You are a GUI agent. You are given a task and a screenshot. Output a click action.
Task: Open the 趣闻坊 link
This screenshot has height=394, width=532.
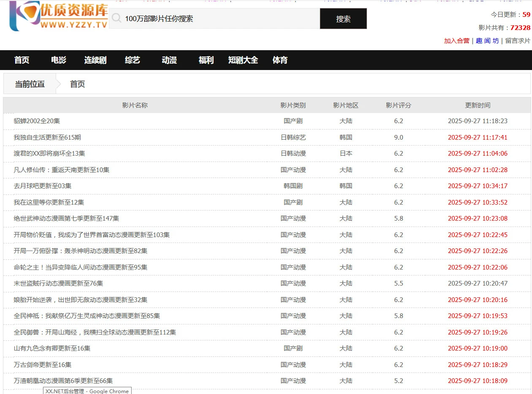pos(488,41)
